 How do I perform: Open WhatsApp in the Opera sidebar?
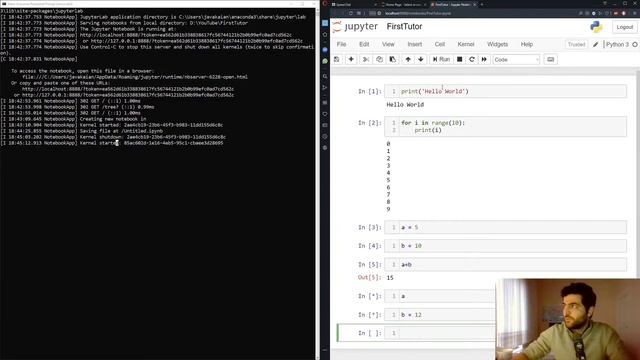tap(325, 61)
